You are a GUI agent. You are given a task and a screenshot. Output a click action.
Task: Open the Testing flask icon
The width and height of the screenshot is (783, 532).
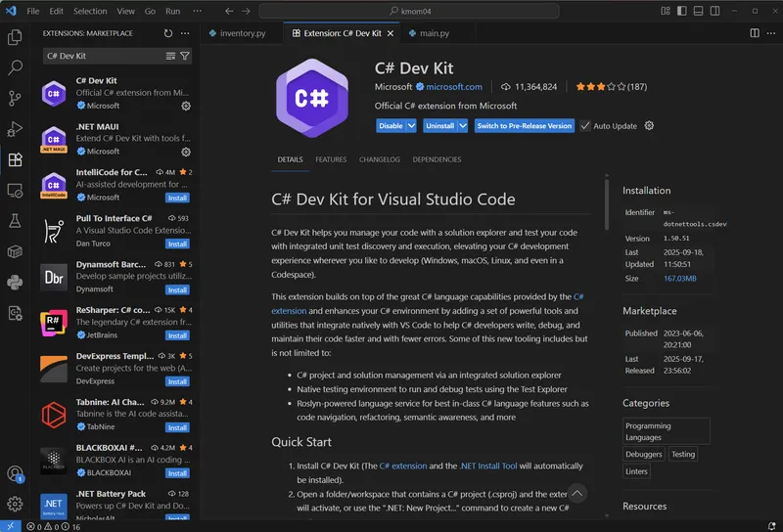click(15, 221)
